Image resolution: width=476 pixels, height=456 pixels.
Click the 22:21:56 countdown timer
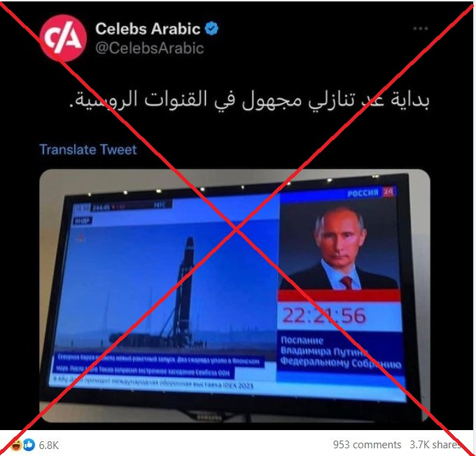point(324,315)
